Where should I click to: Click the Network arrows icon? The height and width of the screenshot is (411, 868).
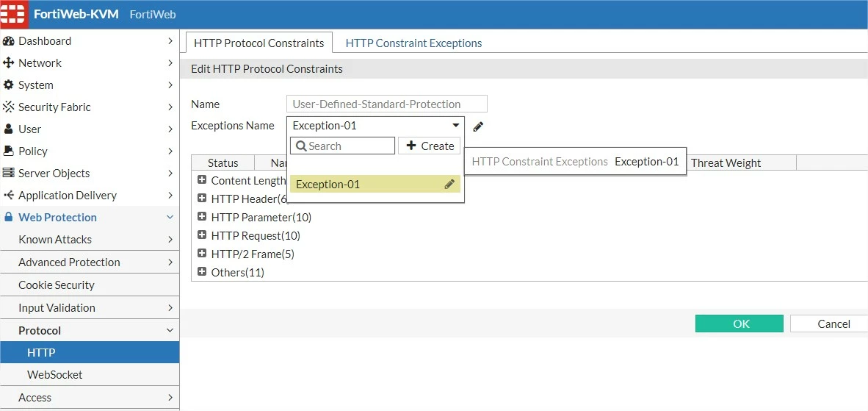8,63
